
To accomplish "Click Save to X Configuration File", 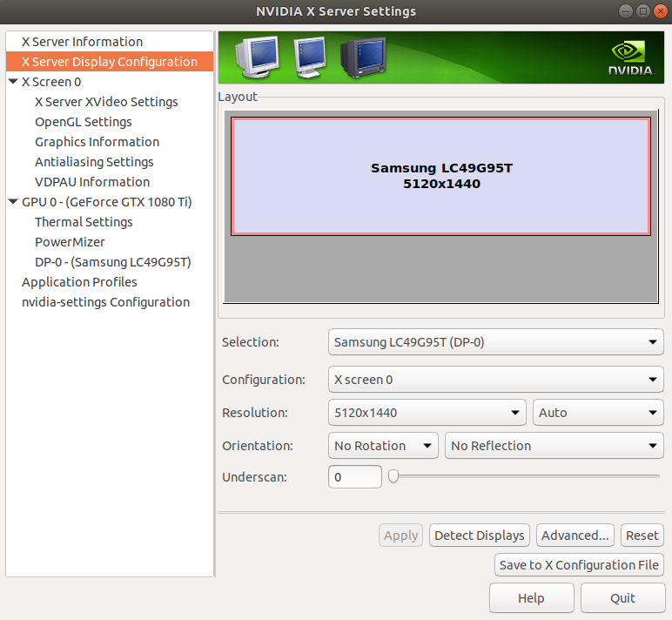I will (x=579, y=564).
